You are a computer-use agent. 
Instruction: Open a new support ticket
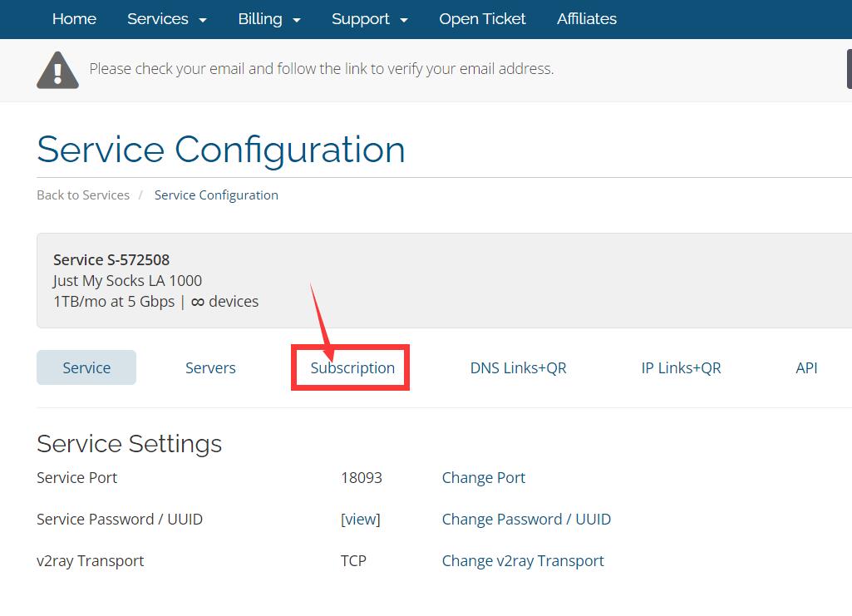(482, 19)
